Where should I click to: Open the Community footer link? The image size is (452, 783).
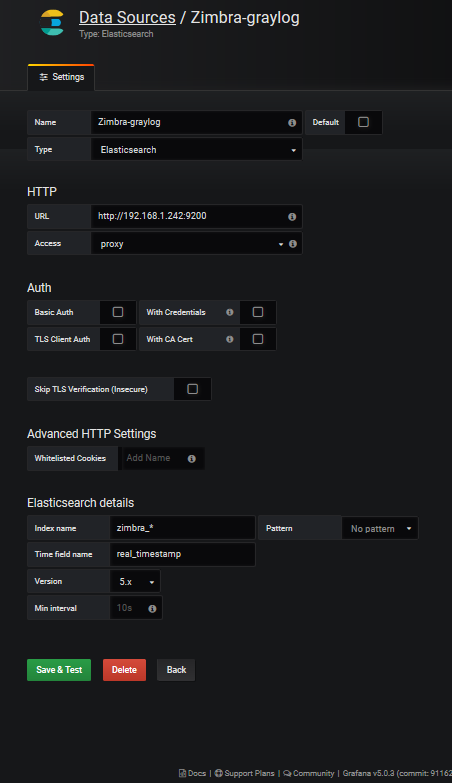tap(314, 773)
